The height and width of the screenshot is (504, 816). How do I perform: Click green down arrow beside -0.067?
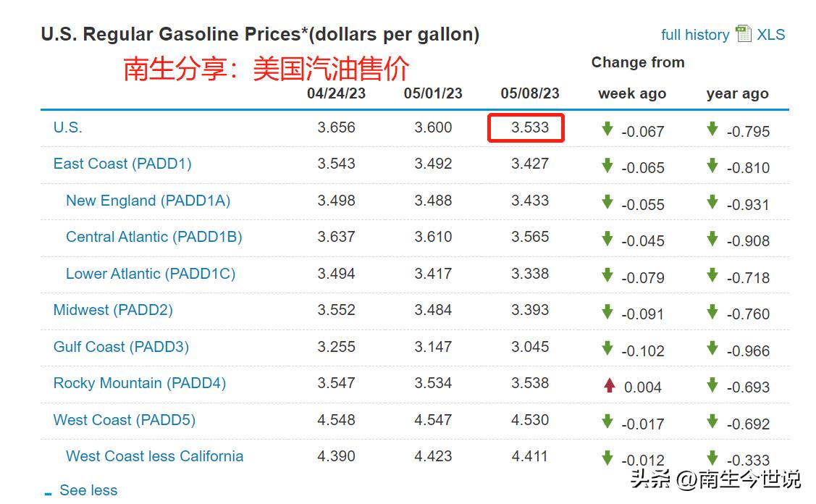607,129
